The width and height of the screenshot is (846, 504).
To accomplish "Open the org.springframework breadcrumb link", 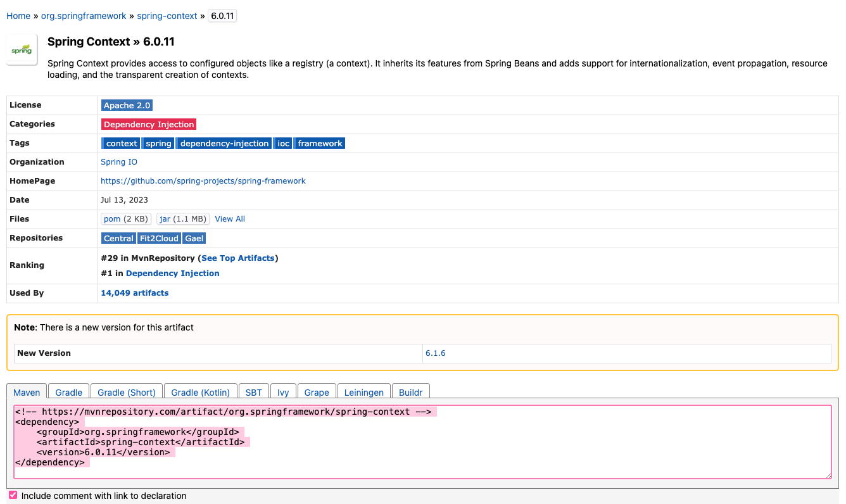I will [x=84, y=16].
